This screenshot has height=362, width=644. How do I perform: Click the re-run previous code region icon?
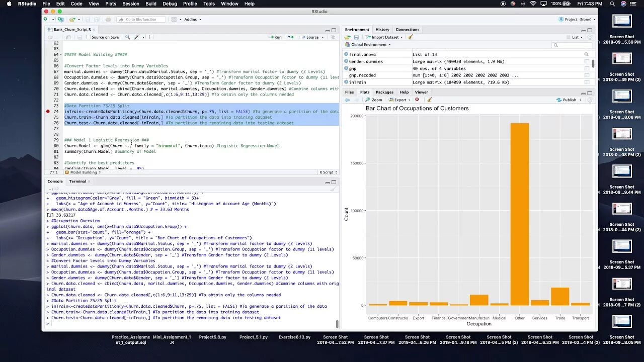(x=291, y=37)
